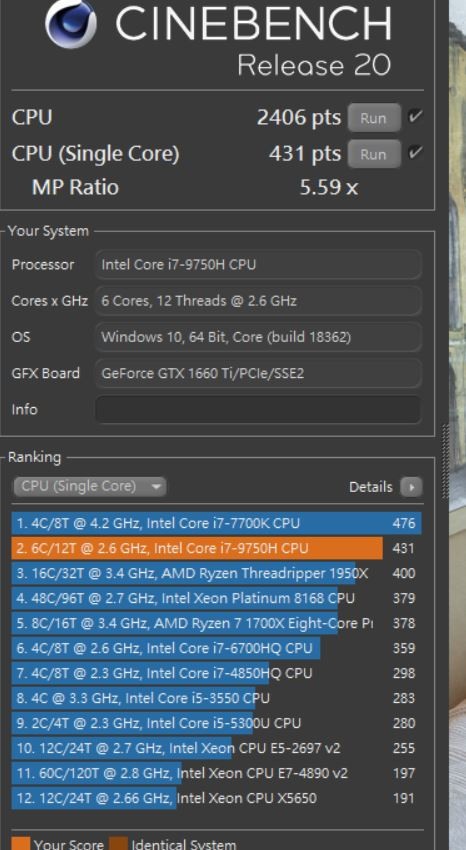Click the empty Info input field
Viewport: 466px width, 850px height.
(258, 409)
